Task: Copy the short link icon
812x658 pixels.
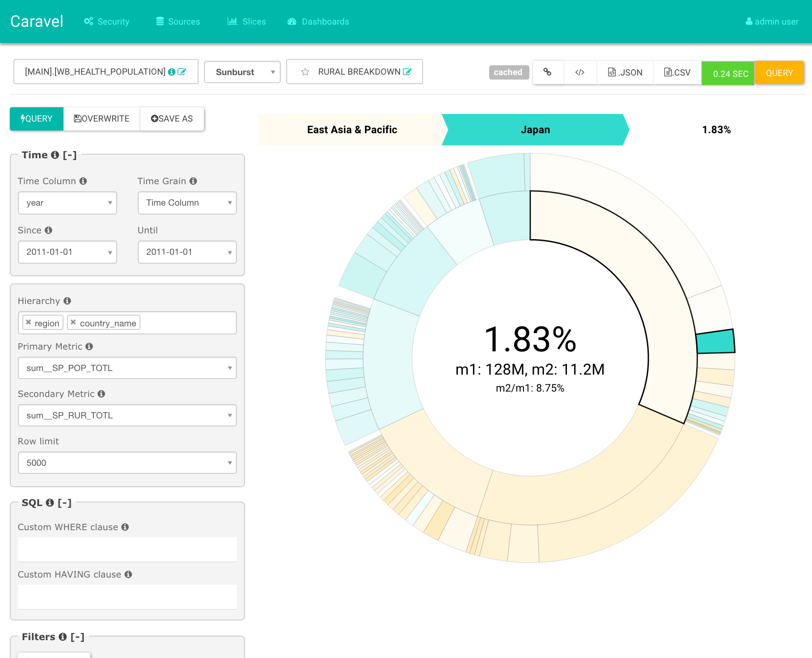Action: pos(547,72)
